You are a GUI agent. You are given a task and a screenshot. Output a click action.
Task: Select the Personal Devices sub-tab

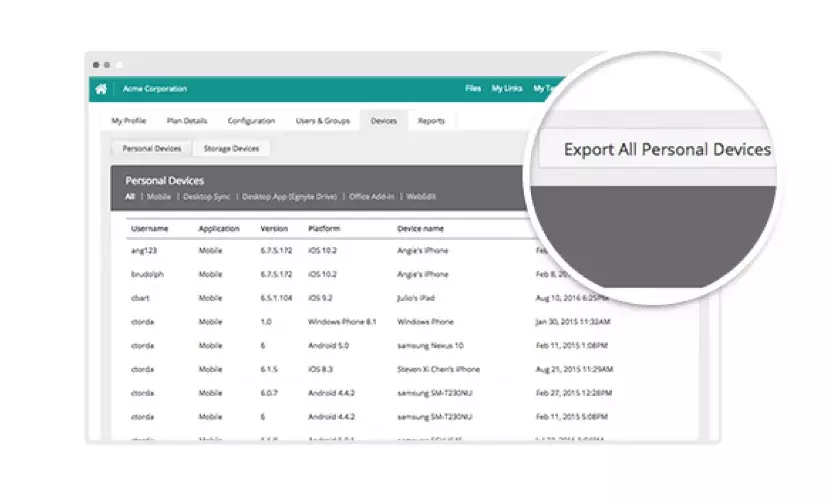[x=152, y=149]
